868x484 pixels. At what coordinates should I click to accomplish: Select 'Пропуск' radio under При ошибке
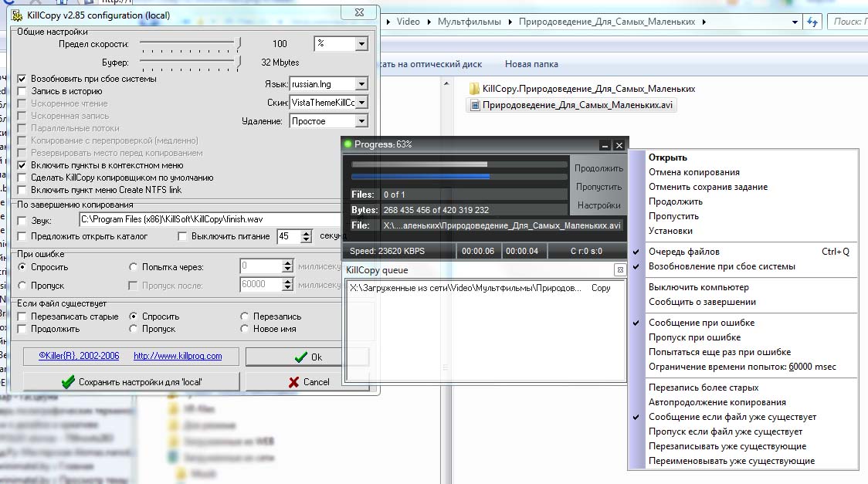[x=22, y=286]
